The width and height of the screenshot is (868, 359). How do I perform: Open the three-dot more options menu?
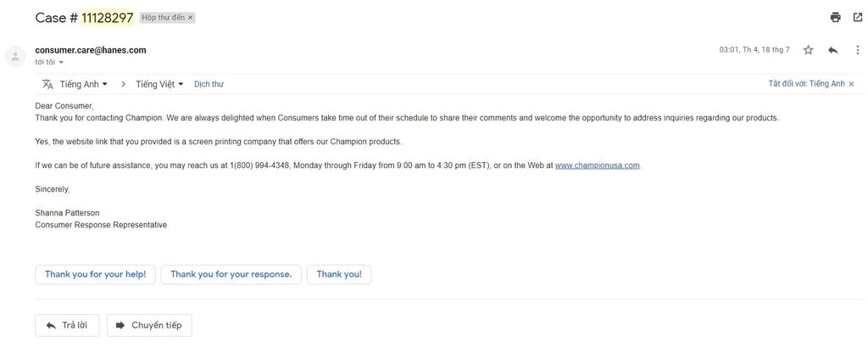857,50
